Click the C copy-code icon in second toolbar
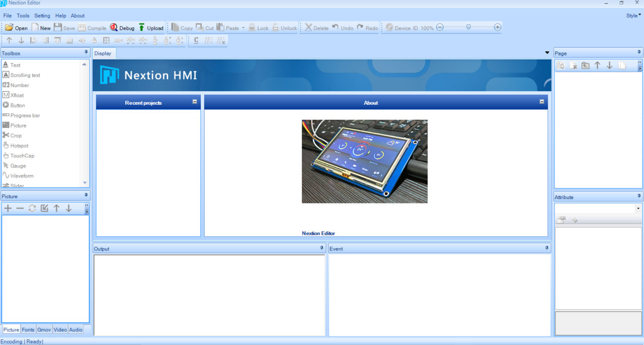The width and height of the screenshot is (644, 345). (x=196, y=40)
